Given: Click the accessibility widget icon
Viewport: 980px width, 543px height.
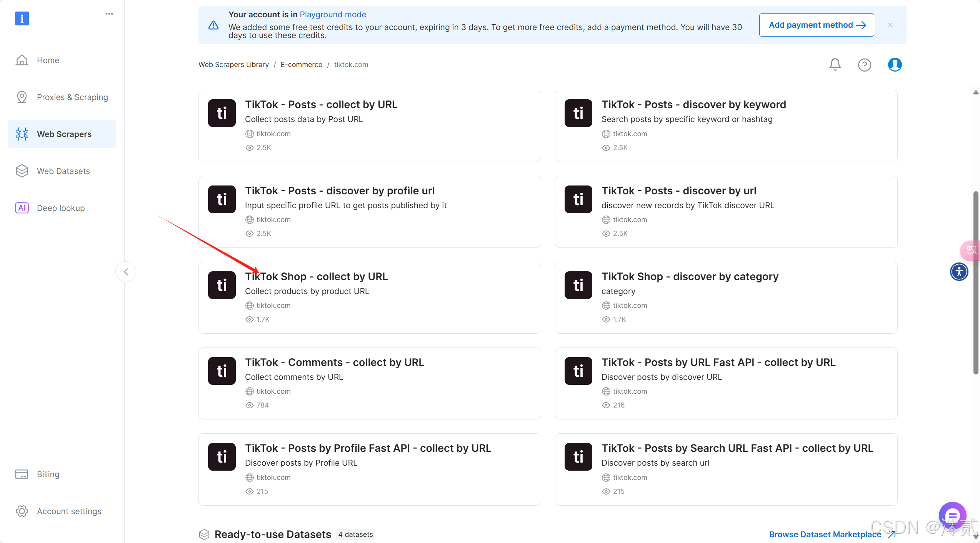Looking at the screenshot, I should (959, 272).
